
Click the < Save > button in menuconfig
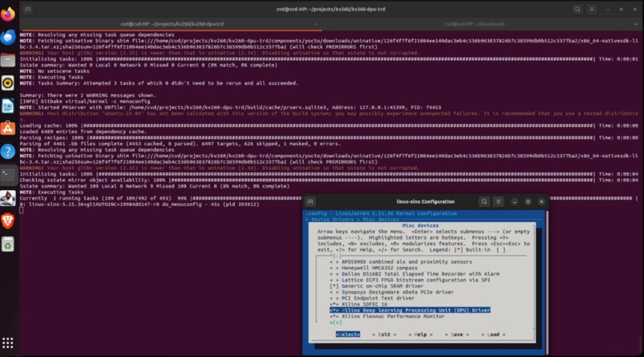tap(457, 335)
